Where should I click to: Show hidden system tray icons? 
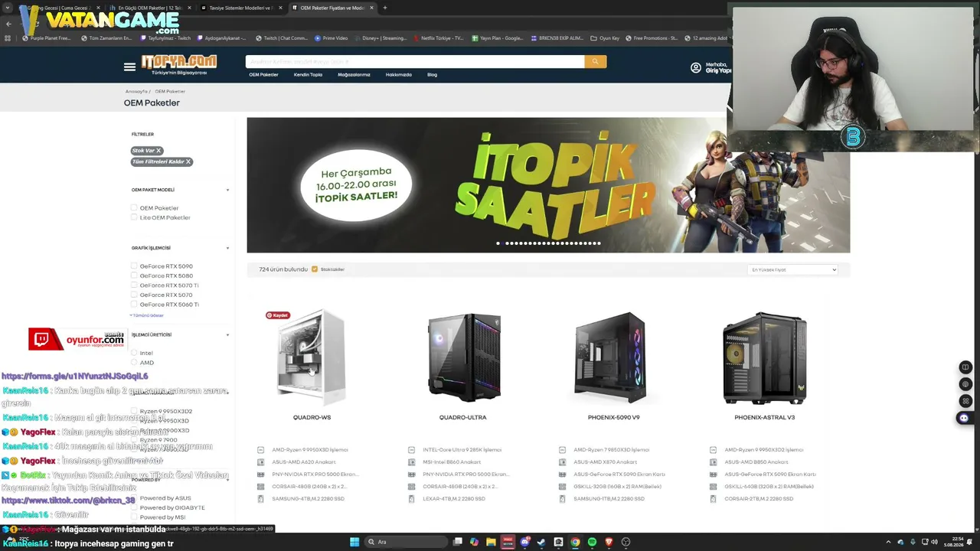(x=889, y=542)
